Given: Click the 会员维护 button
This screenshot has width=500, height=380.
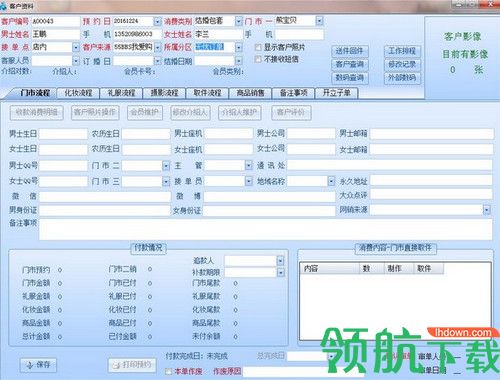Looking at the screenshot, I should coord(145,113).
